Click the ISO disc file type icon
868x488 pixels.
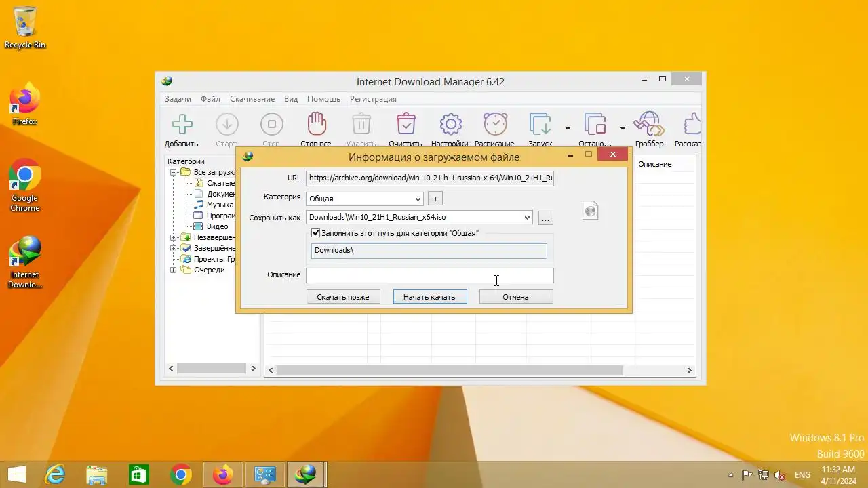click(x=591, y=211)
